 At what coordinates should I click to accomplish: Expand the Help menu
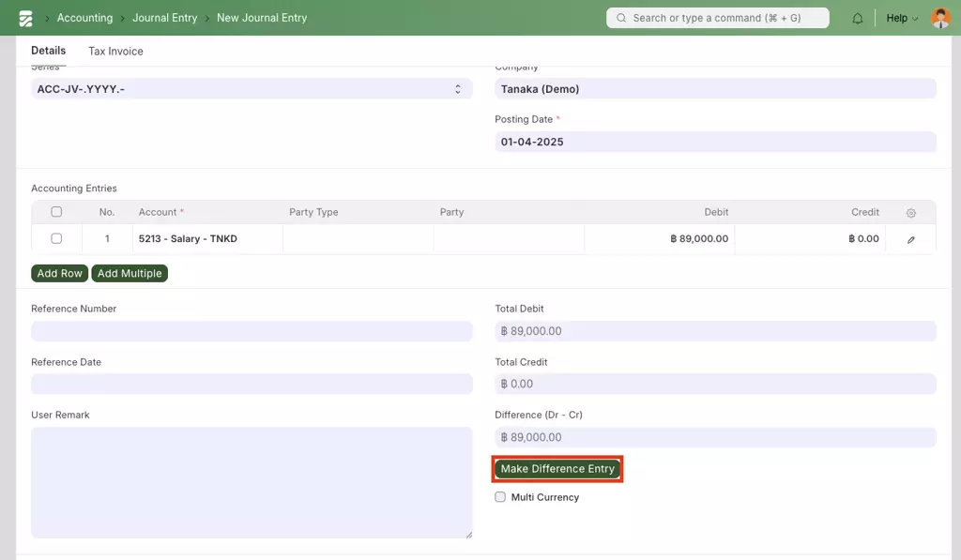pyautogui.click(x=902, y=18)
